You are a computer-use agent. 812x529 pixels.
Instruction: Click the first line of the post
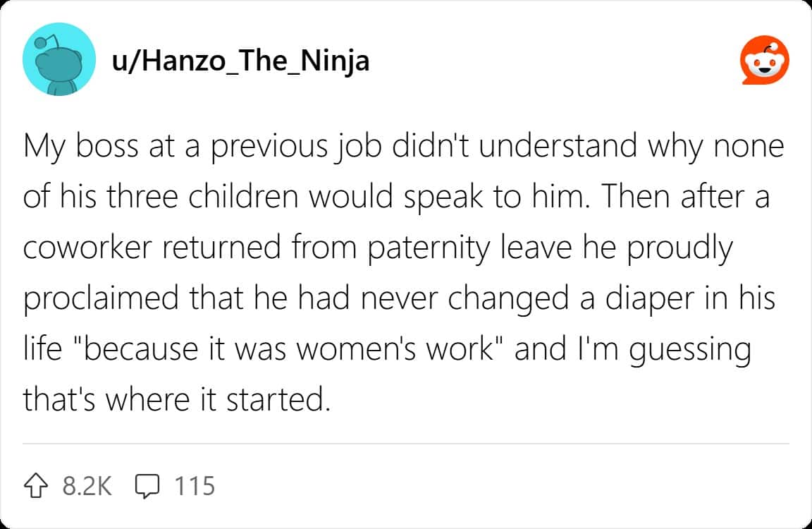[x=402, y=145]
